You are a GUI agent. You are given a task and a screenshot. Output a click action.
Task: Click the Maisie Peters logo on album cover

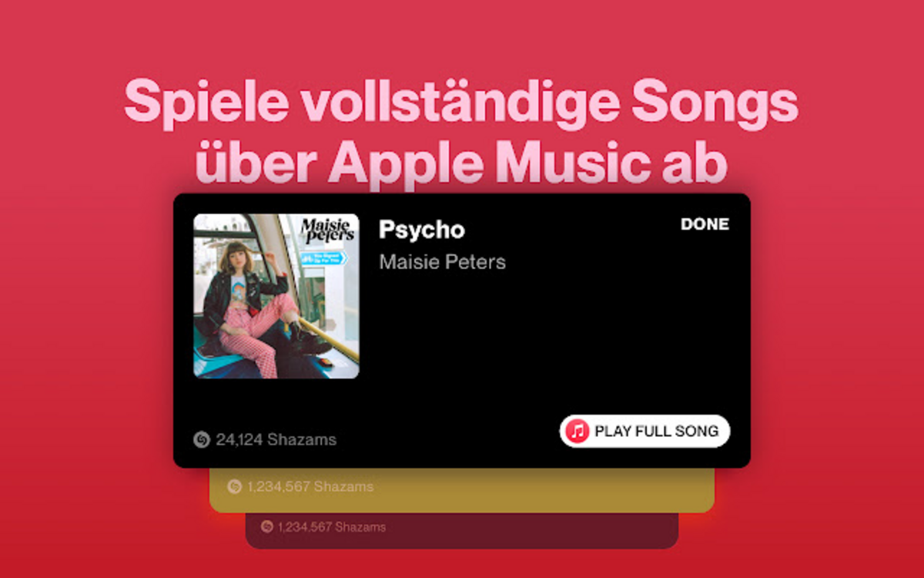[327, 228]
